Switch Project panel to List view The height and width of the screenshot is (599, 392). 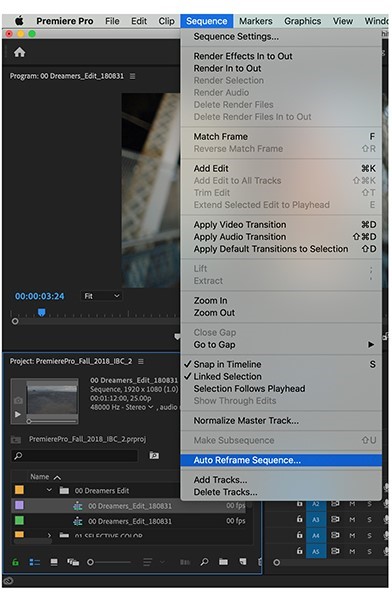pos(35,562)
